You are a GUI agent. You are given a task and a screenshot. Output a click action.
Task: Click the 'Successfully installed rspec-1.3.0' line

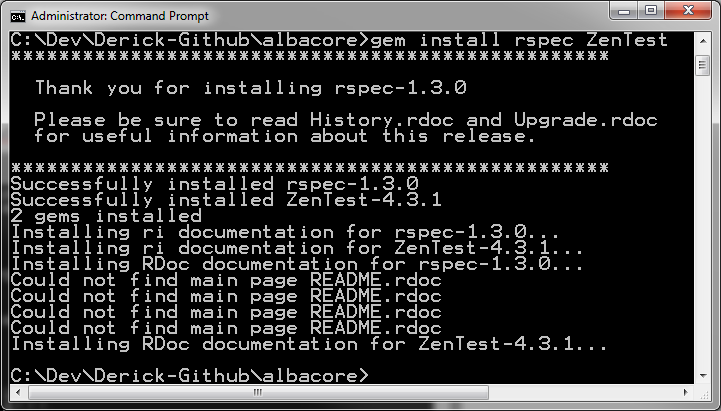pyautogui.click(x=214, y=184)
